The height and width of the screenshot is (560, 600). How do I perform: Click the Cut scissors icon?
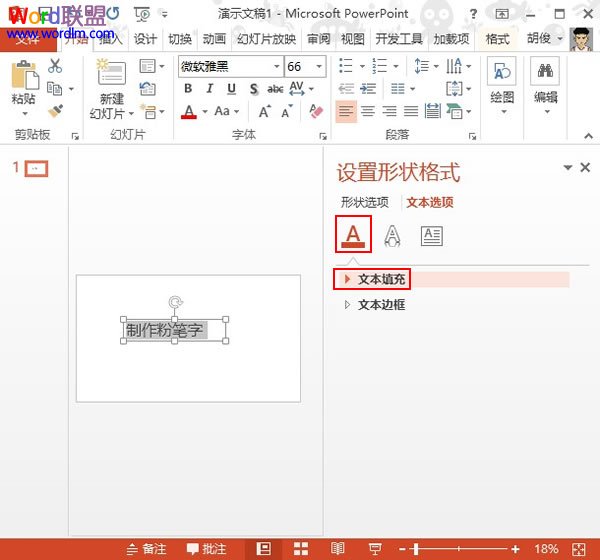55,66
